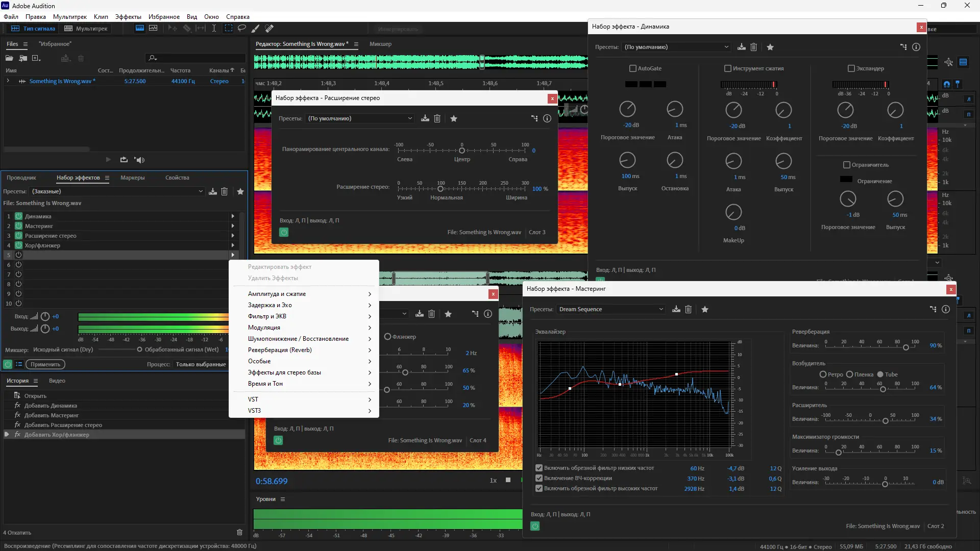Open the Эффекты menu in menu bar
Image resolution: width=980 pixels, height=551 pixels.
click(x=128, y=17)
